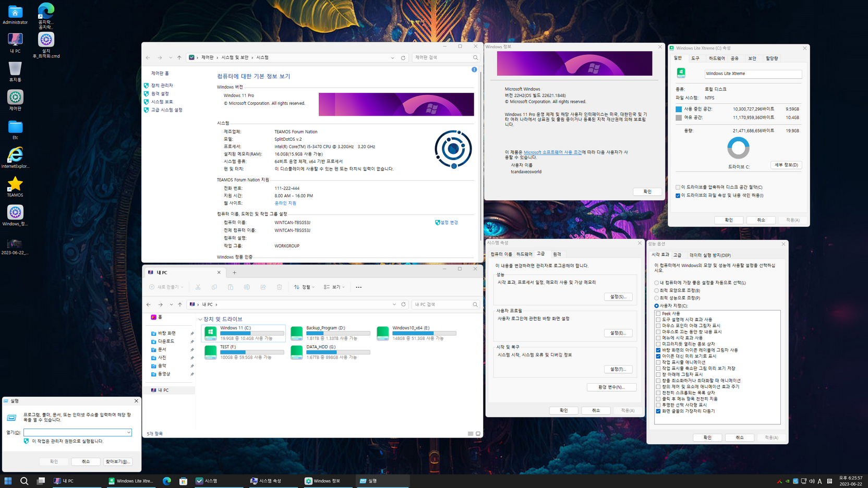Toggle drive compression checkbox in C: properties
Viewport: 868px width, 488px height.
pos(678,187)
